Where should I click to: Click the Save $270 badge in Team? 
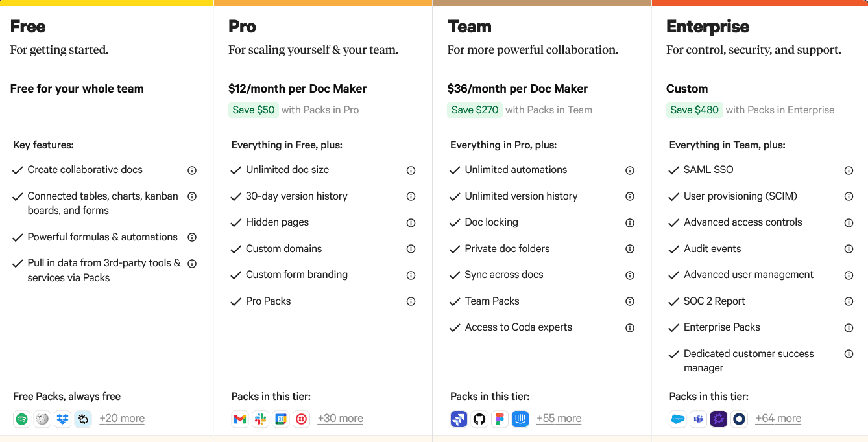click(x=475, y=110)
